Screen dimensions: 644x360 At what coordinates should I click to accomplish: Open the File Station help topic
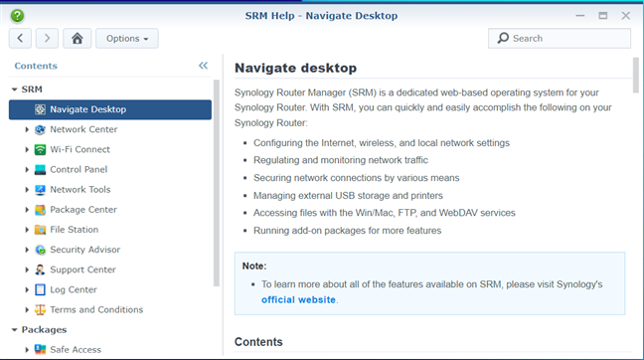click(x=75, y=230)
